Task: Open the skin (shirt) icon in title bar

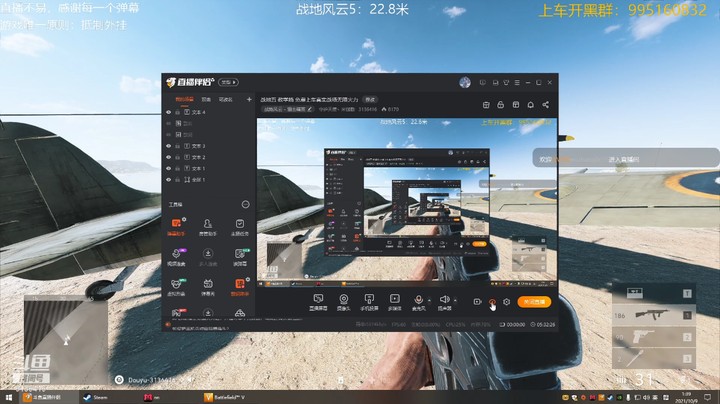Action: point(506,83)
